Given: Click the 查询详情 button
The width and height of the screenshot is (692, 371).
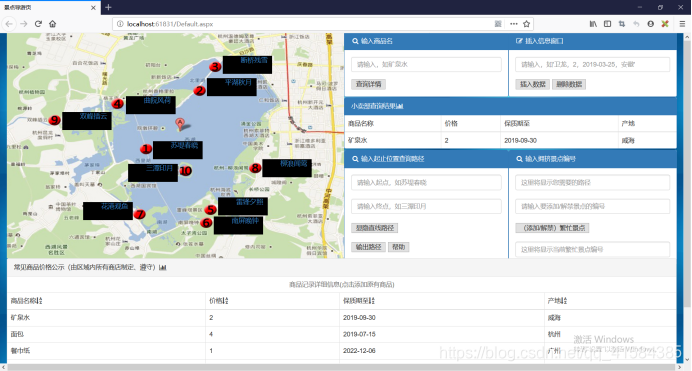Looking at the screenshot, I should coord(369,84).
